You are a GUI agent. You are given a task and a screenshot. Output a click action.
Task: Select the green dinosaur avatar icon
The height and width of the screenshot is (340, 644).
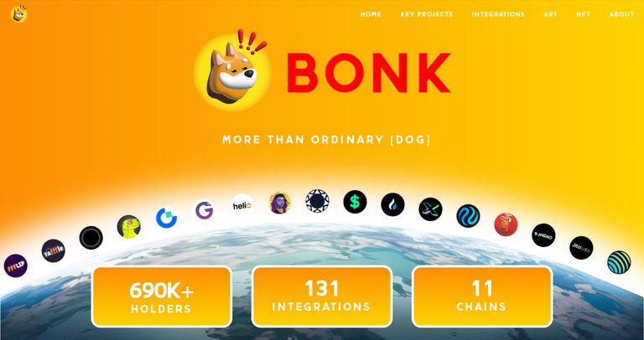click(x=129, y=226)
